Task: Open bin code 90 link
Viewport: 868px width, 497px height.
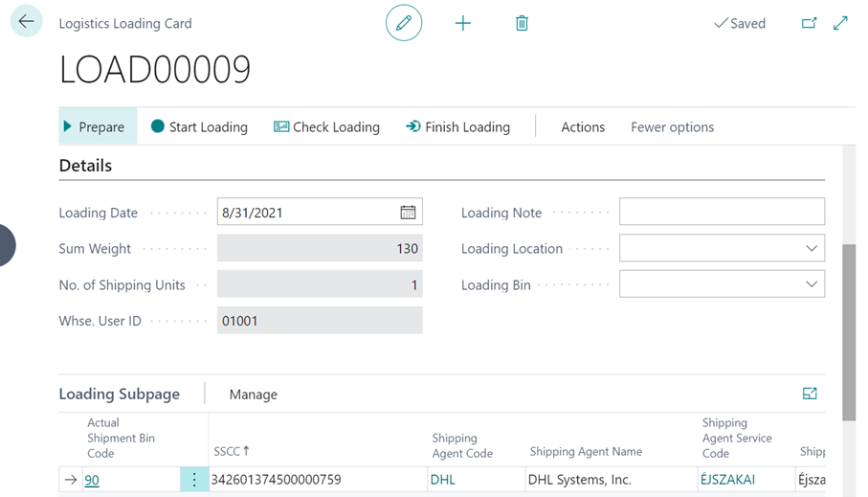Action: tap(92, 481)
